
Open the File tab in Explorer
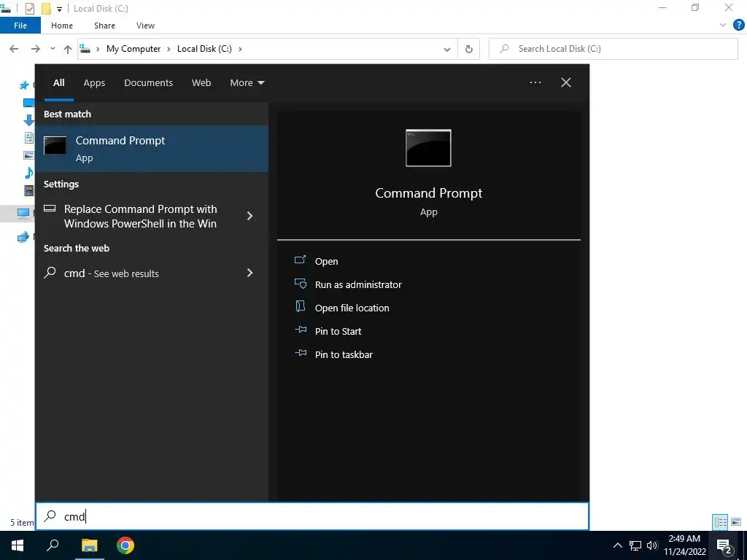click(20, 26)
